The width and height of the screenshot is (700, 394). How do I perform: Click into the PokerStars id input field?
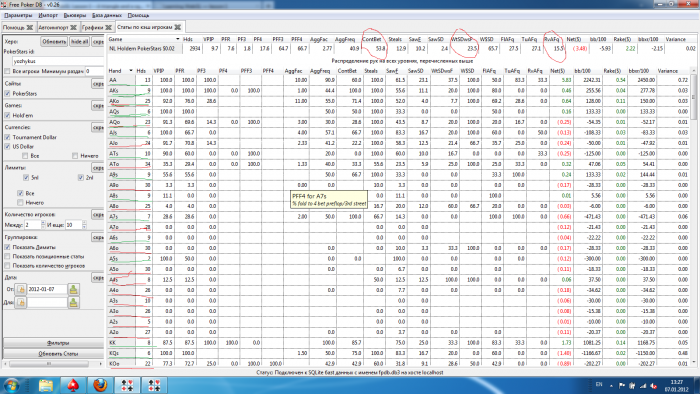58,61
